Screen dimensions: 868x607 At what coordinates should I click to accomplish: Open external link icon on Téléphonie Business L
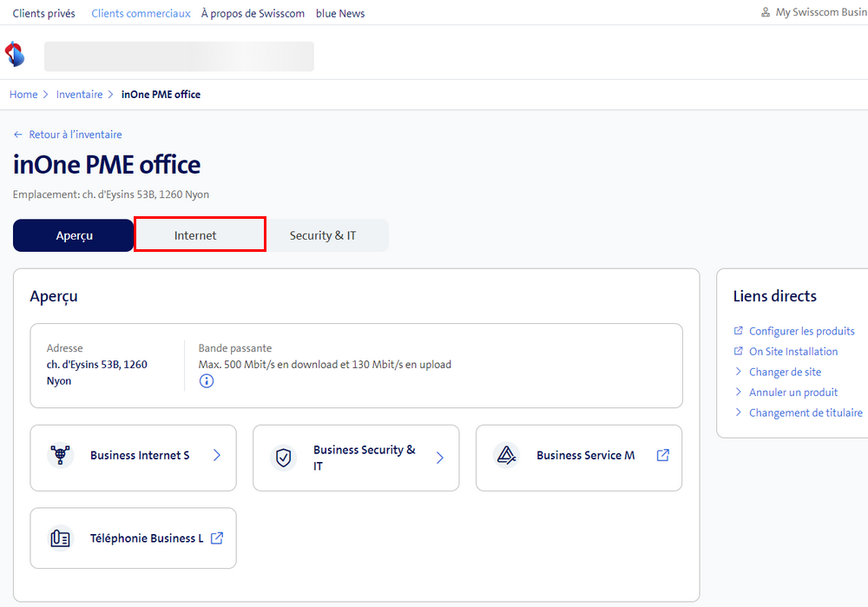click(217, 538)
